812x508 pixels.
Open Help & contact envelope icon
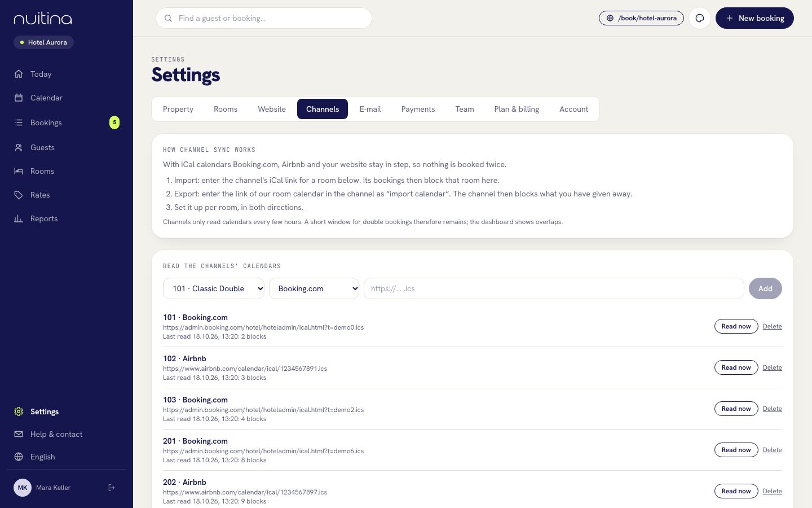(19, 434)
